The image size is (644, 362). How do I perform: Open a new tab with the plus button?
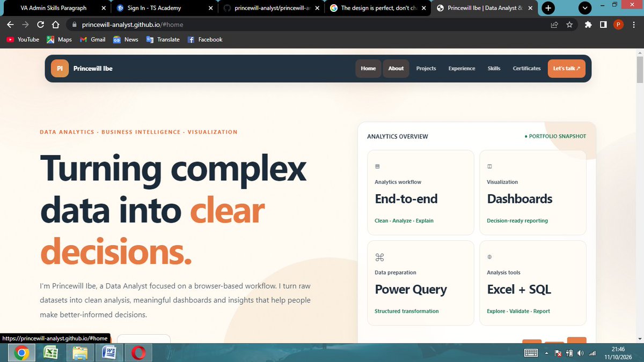click(548, 8)
